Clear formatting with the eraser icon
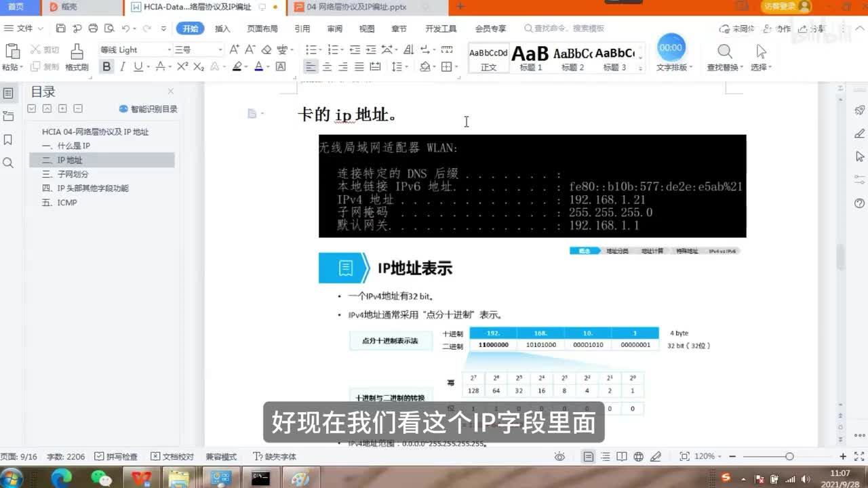The image size is (868, 488). pyautogui.click(x=267, y=49)
